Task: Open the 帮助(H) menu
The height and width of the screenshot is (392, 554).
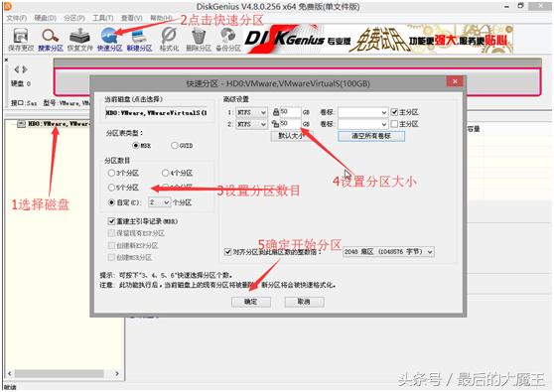Action: click(x=161, y=18)
